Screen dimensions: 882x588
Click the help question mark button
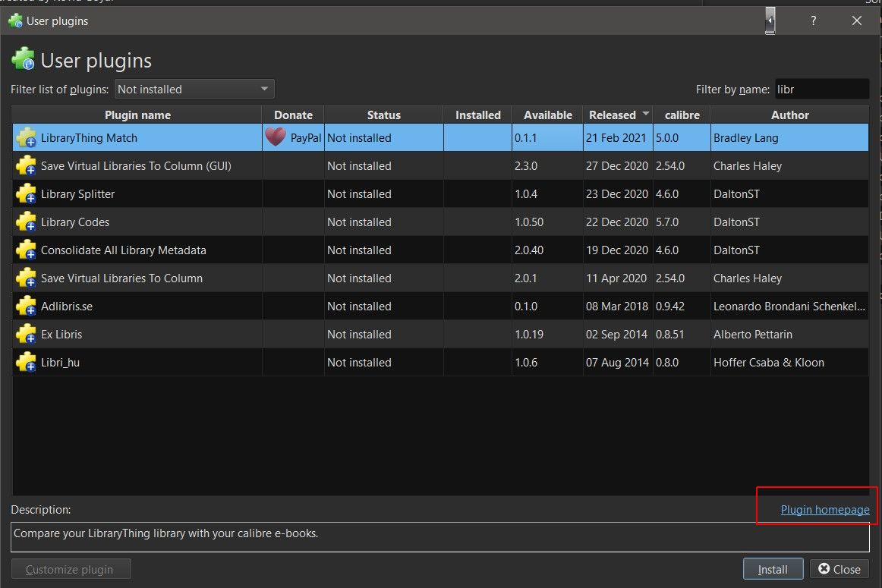point(814,20)
